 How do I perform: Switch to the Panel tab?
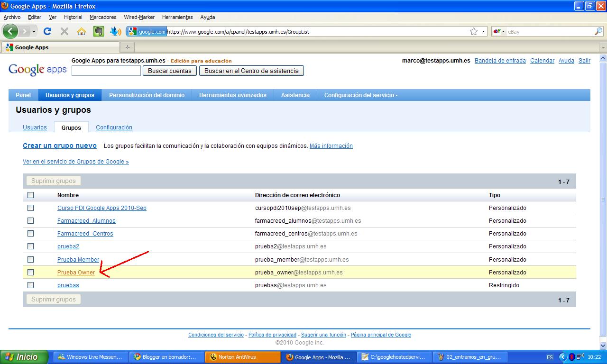click(23, 95)
